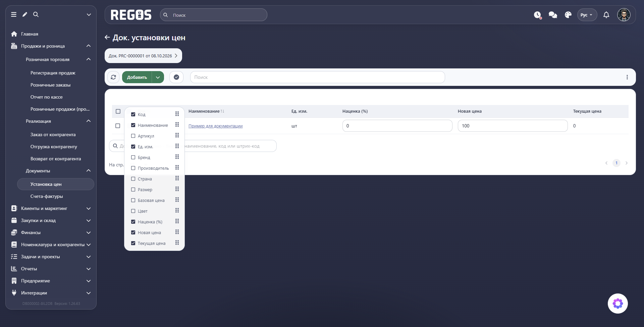Click the Новая цена input field
This screenshot has width=644, height=327.
point(513,126)
